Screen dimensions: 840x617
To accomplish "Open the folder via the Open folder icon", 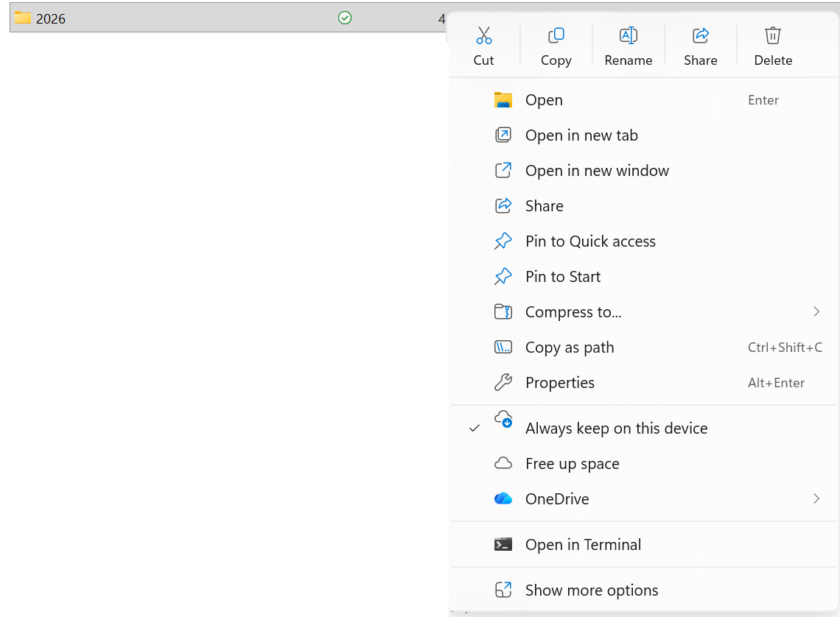I will pyautogui.click(x=504, y=99).
